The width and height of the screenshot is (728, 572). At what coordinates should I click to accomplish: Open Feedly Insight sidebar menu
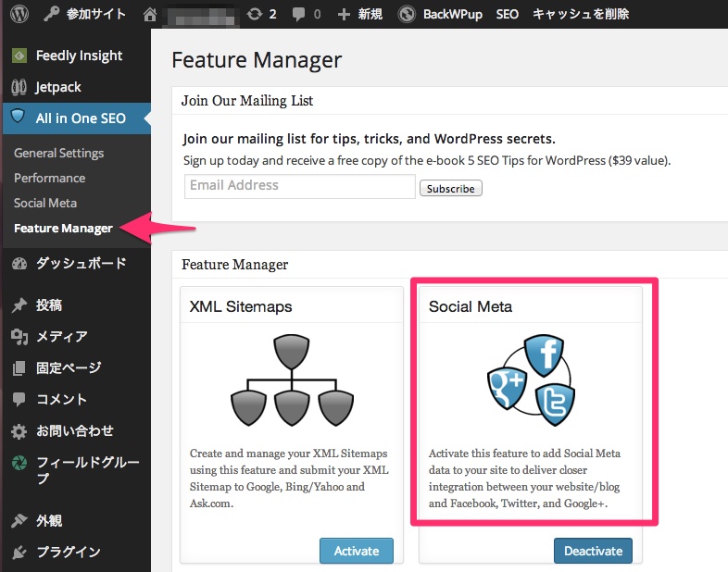(x=80, y=56)
